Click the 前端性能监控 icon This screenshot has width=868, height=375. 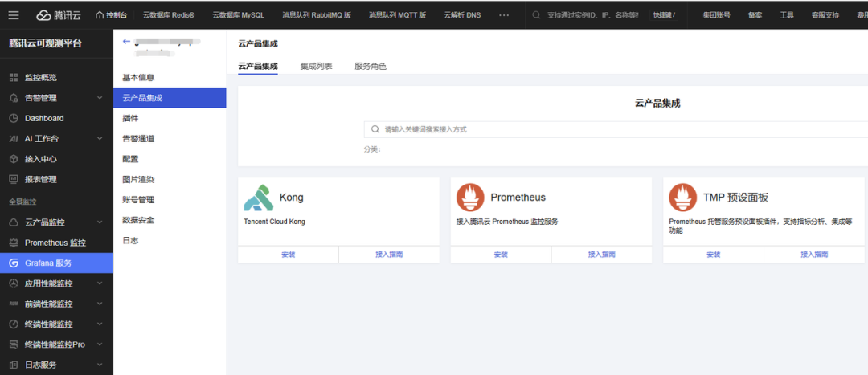click(14, 304)
